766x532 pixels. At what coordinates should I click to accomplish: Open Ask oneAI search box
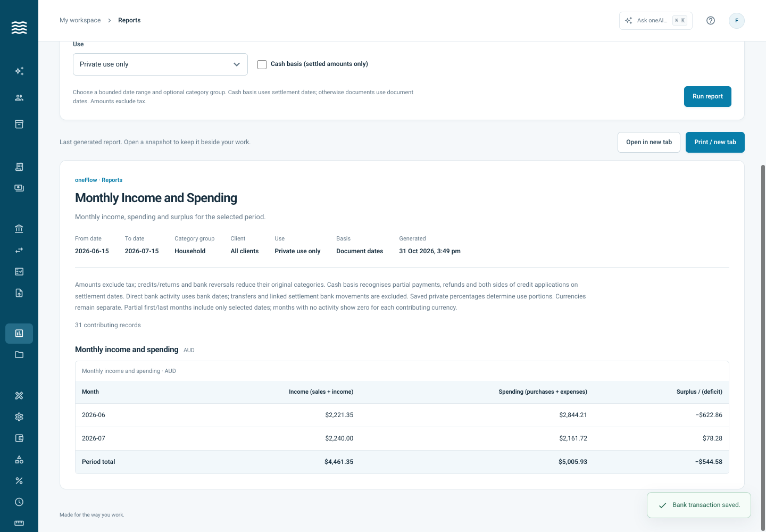click(x=656, y=20)
